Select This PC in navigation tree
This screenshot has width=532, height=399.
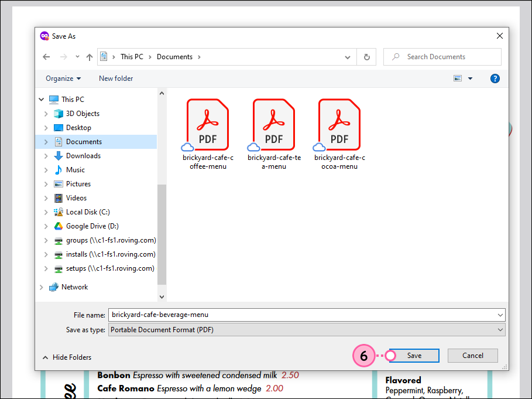tap(73, 100)
